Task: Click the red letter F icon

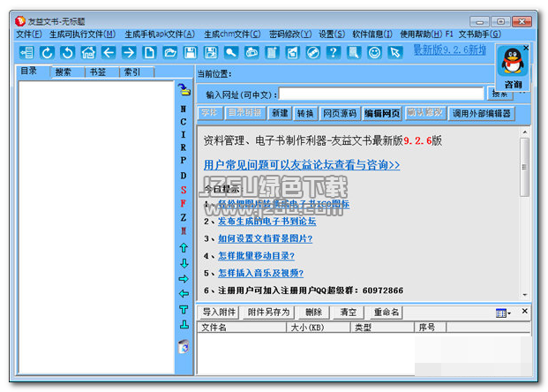Action: pyautogui.click(x=184, y=203)
